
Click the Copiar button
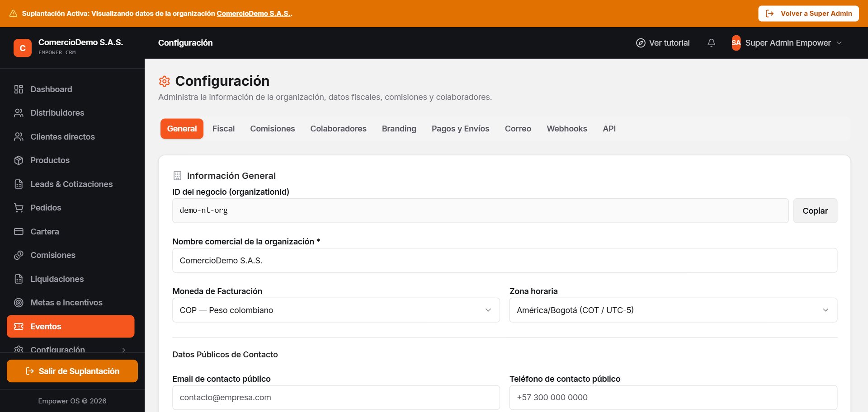[x=815, y=211]
